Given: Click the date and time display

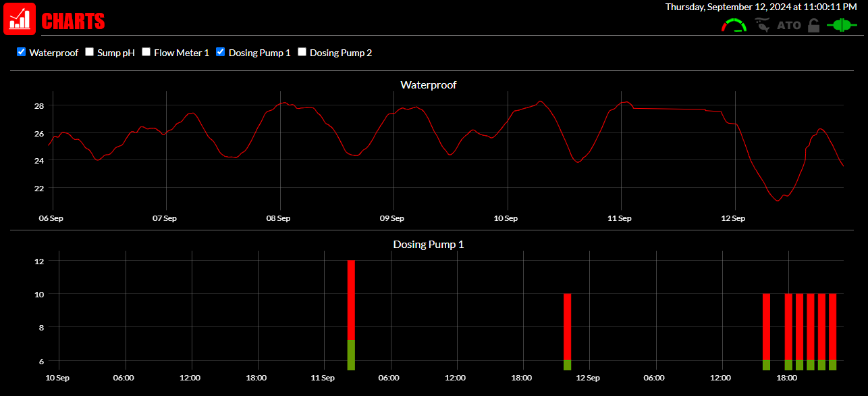Looking at the screenshot, I should point(761,7).
